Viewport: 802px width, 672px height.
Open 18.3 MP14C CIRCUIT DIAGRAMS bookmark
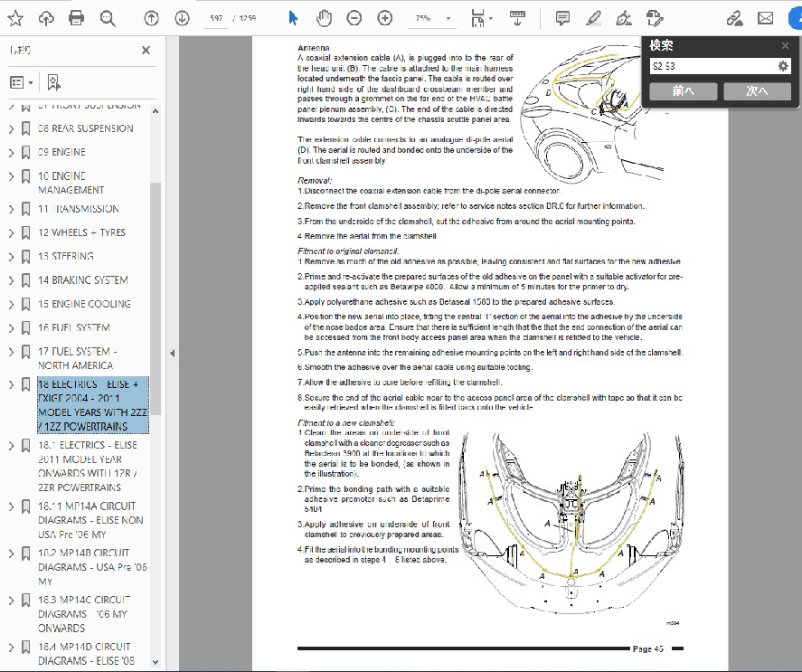(x=84, y=613)
